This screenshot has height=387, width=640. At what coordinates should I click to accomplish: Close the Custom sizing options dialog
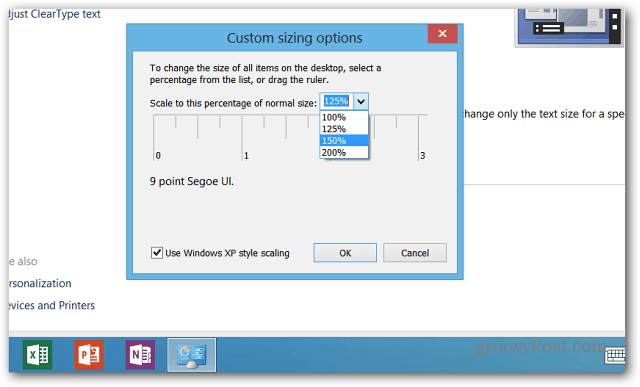(x=442, y=33)
